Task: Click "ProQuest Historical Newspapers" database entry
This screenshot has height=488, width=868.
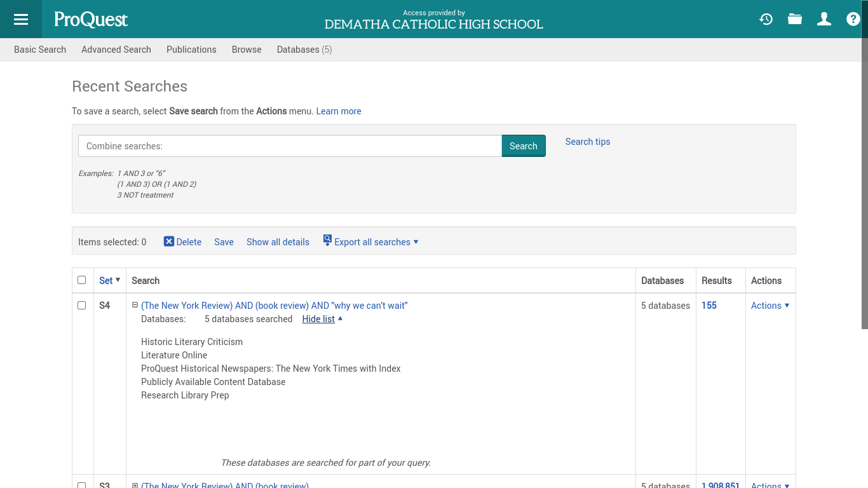Action: 271,369
